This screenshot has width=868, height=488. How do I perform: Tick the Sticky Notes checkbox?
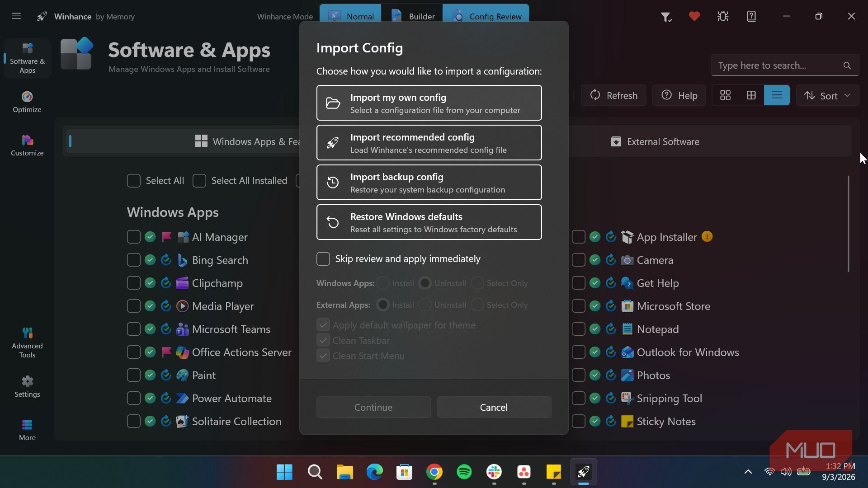[579, 421]
